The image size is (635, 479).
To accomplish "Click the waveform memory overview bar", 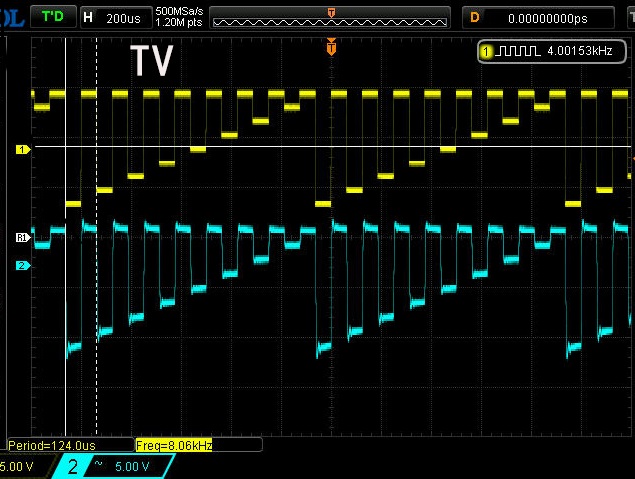I will pos(331,18).
